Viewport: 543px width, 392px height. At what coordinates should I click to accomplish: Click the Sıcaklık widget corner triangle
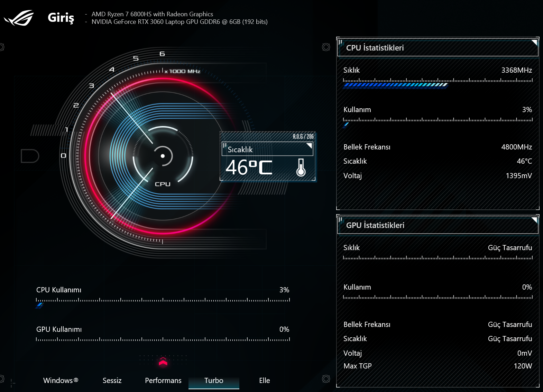pyautogui.click(x=310, y=146)
